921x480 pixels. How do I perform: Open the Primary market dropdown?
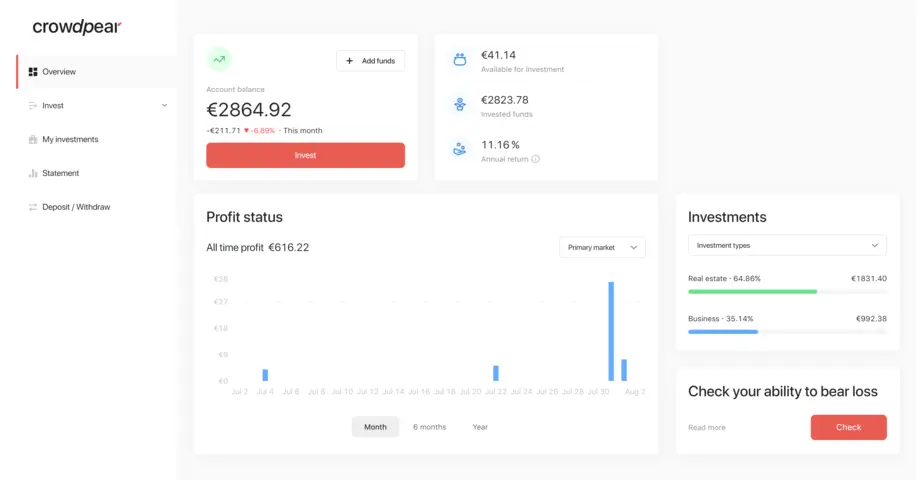pos(602,247)
